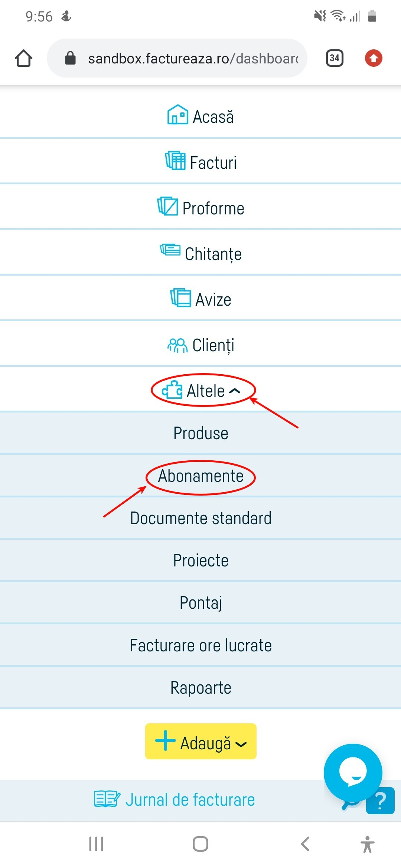Screen dimensions: 401x868
Task: Open Documente standard submenu entry
Action: (200, 518)
